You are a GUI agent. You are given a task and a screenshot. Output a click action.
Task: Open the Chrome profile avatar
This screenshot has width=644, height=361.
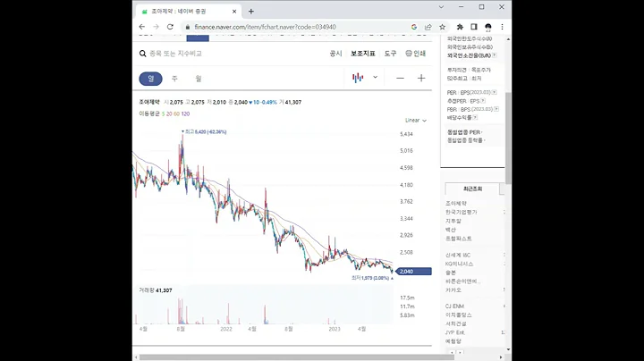point(488,27)
